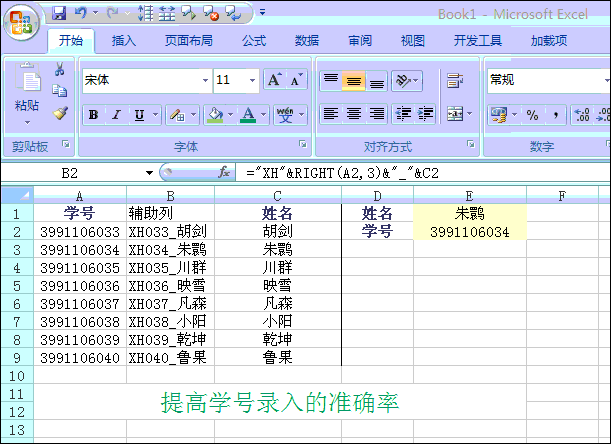Screen dimensions: 611x444
Task: Undo the last action
Action: pyautogui.click(x=81, y=13)
